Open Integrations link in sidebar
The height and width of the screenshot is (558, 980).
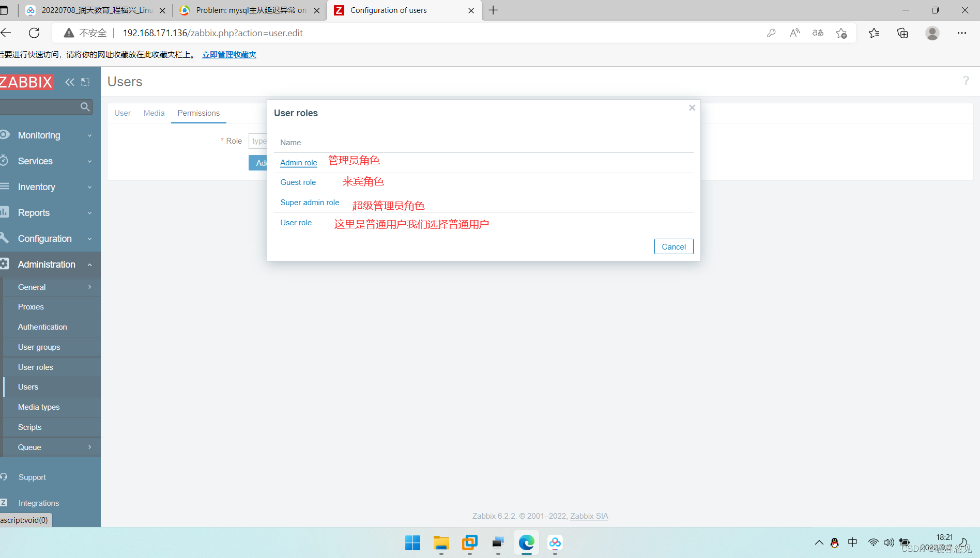(x=39, y=503)
